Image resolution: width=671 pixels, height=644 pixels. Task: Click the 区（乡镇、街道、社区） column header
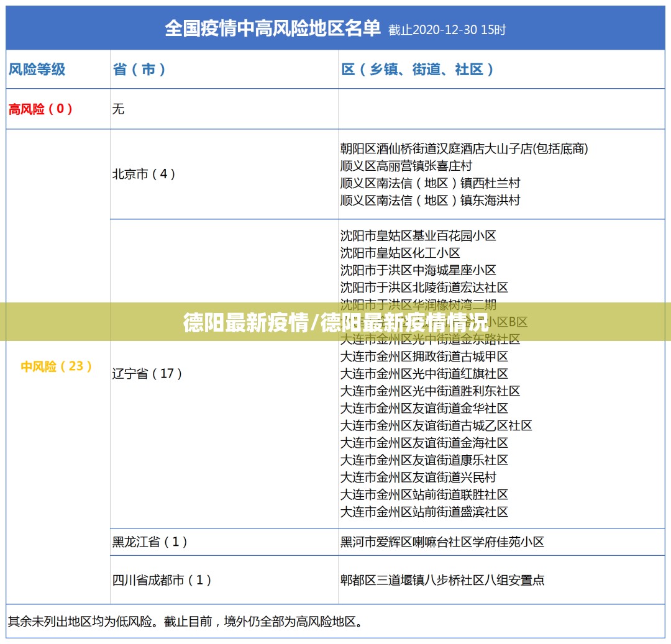[x=418, y=70]
